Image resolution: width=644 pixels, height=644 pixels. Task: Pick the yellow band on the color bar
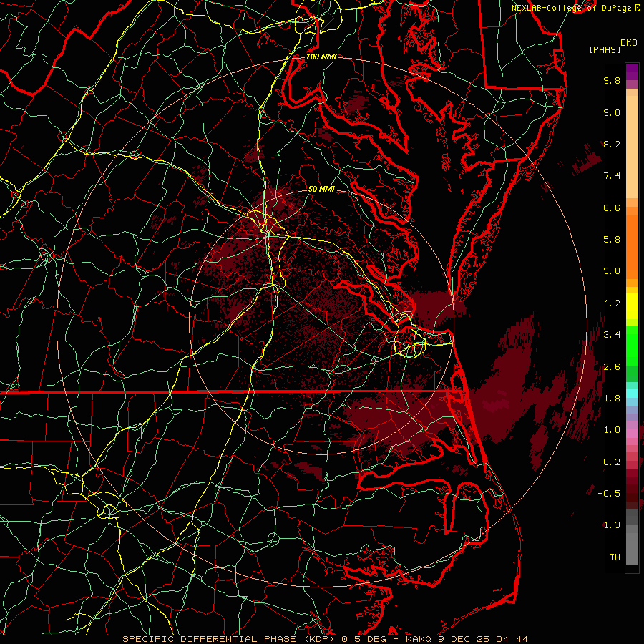coord(632,306)
